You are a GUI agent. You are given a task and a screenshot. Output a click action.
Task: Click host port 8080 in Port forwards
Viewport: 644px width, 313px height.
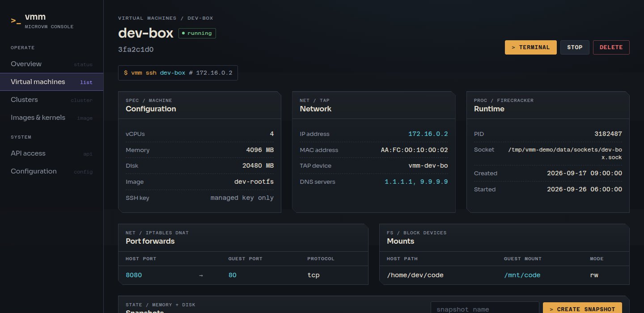134,275
